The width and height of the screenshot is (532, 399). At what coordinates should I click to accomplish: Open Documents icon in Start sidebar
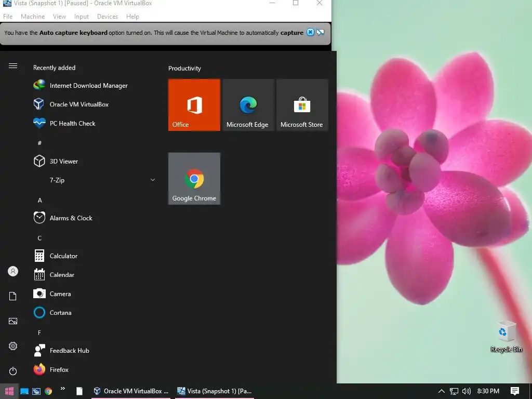point(13,296)
